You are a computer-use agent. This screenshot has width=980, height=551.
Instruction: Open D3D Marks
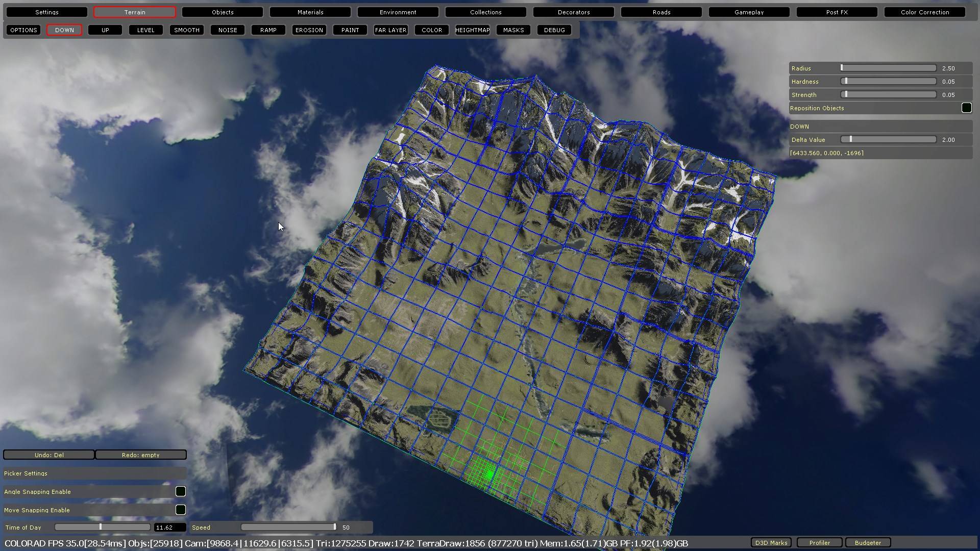(x=771, y=543)
